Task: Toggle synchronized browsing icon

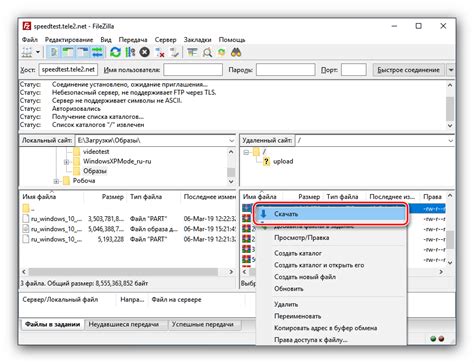Action: [221, 52]
